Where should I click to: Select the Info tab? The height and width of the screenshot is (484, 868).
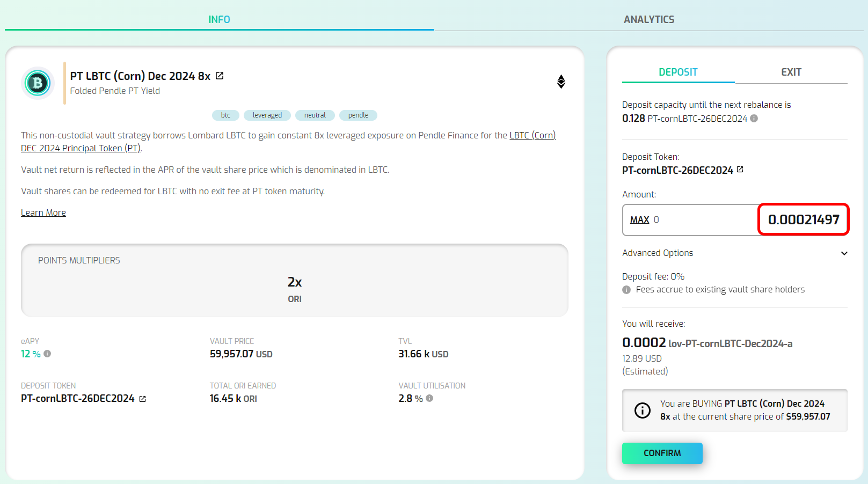[219, 19]
